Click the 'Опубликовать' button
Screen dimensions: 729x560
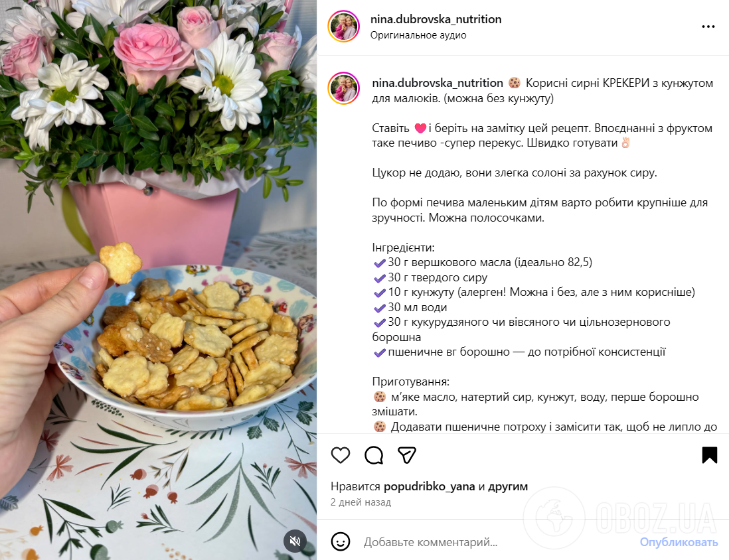tap(679, 542)
